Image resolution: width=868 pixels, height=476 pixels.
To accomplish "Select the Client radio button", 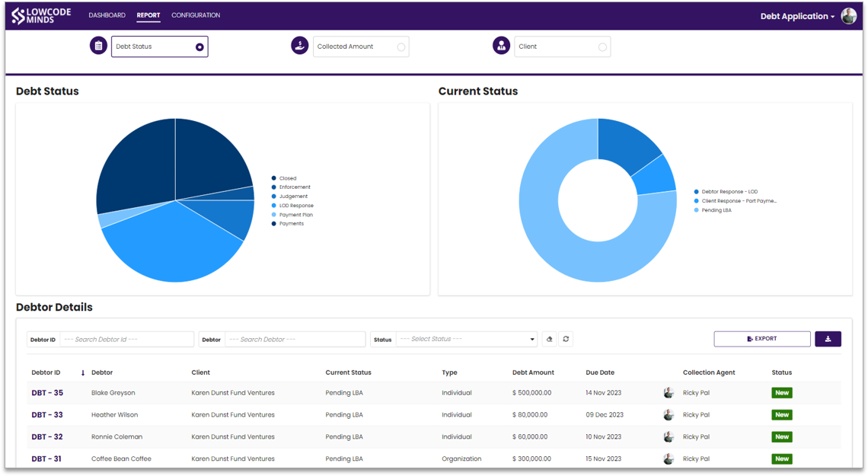I will 602,47.
